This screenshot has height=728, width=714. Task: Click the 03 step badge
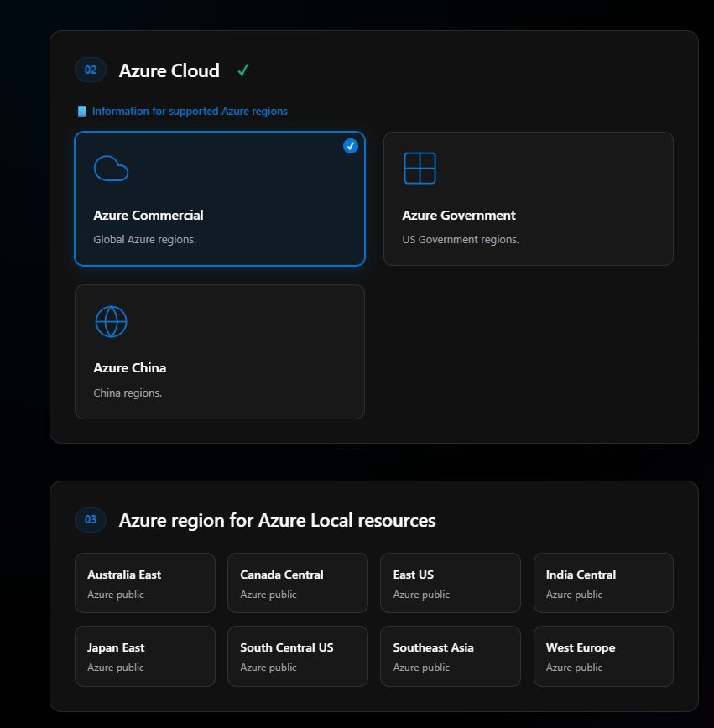click(x=91, y=520)
